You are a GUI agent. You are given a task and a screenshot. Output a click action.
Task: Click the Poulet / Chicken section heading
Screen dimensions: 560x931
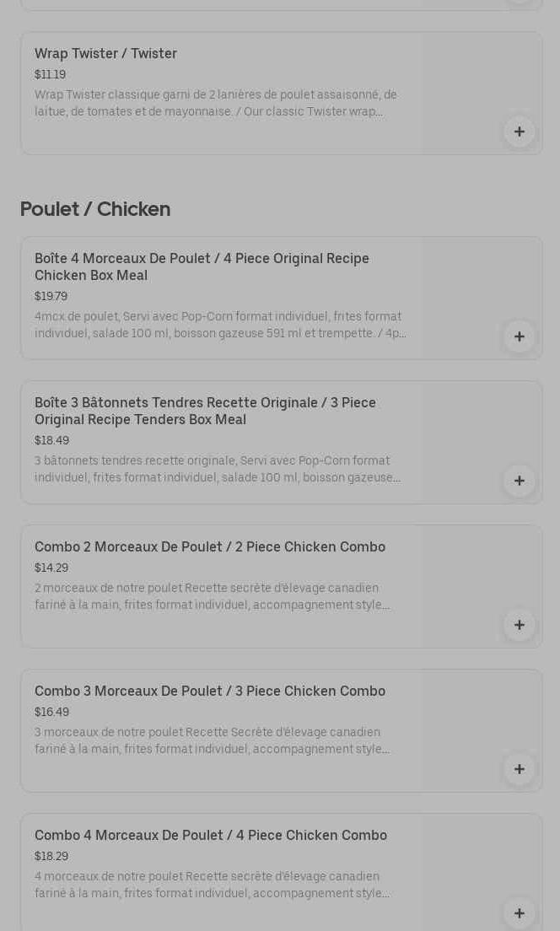(95, 209)
